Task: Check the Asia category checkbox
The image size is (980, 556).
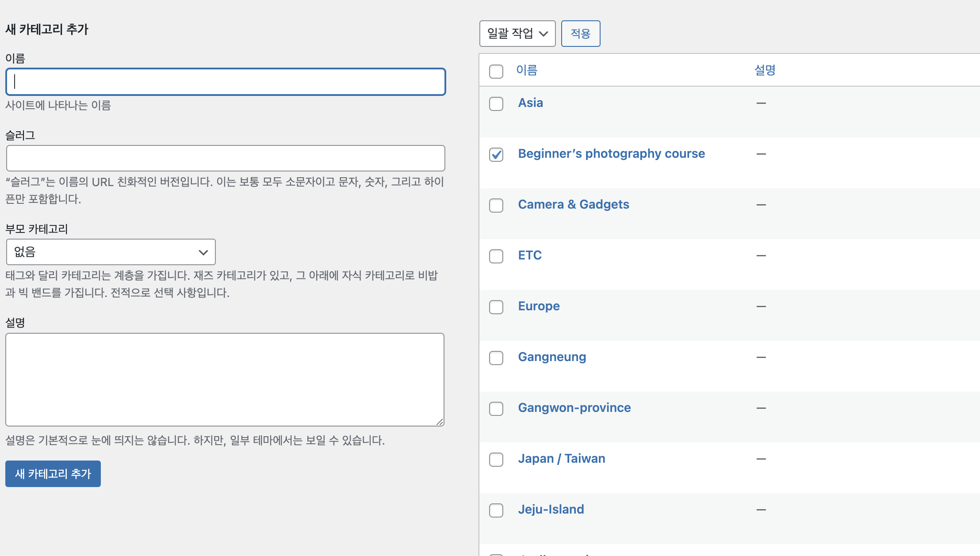Action: (x=496, y=104)
